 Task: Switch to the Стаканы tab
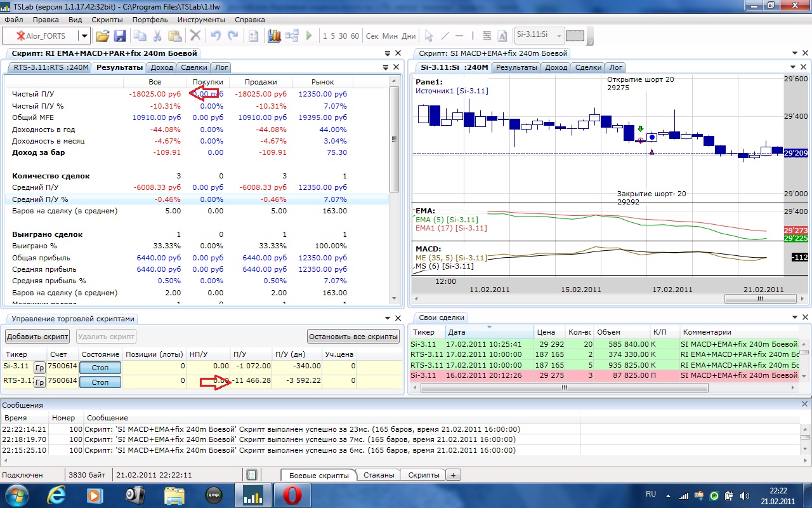pos(378,475)
